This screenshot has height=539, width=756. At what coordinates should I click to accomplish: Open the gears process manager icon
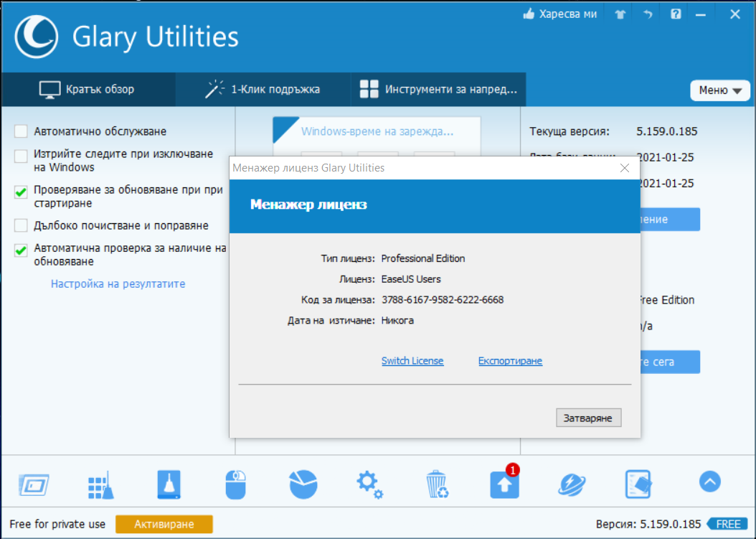click(370, 484)
